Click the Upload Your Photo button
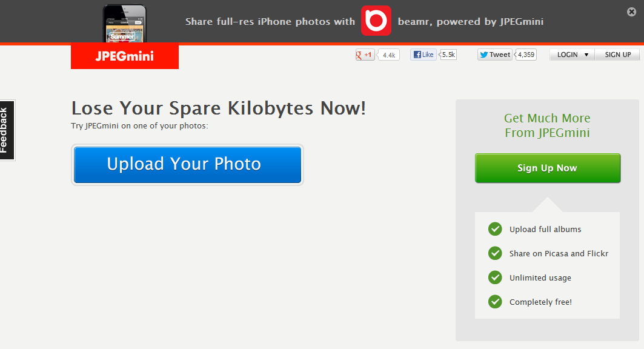The height and width of the screenshot is (349, 644). [x=187, y=164]
